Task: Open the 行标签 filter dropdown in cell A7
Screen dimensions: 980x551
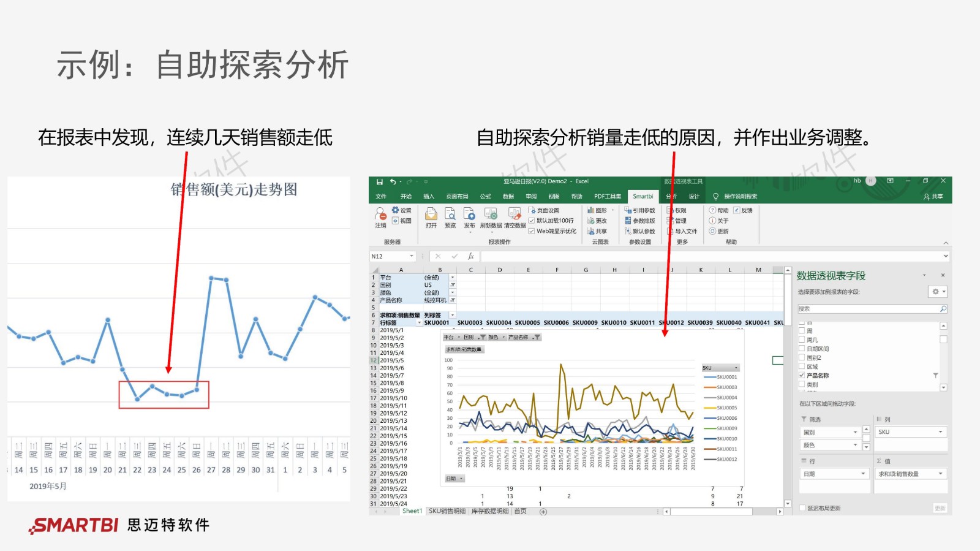Action: [420, 323]
